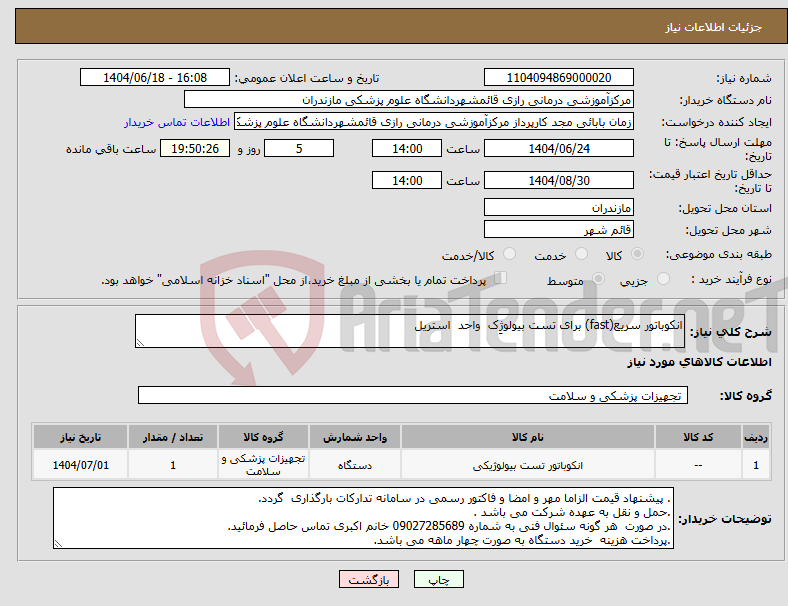Click the need date cell 1404/07/01

(80, 465)
